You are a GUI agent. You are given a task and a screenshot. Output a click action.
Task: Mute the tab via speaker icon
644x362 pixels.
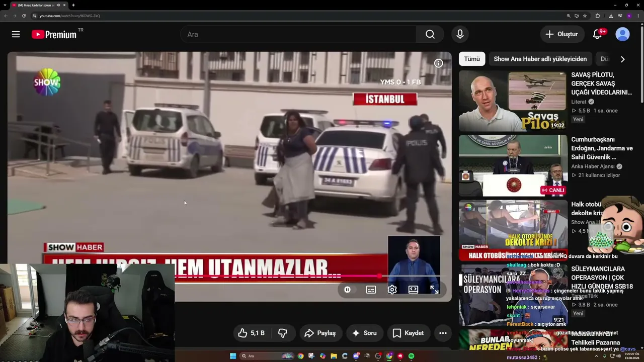(58, 5)
